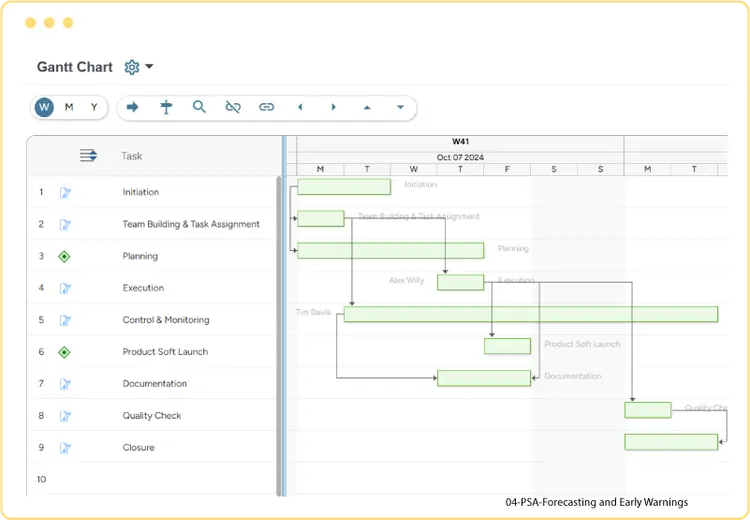750x520 pixels.
Task: Select the milestone signpost toolbar icon
Action: (166, 107)
